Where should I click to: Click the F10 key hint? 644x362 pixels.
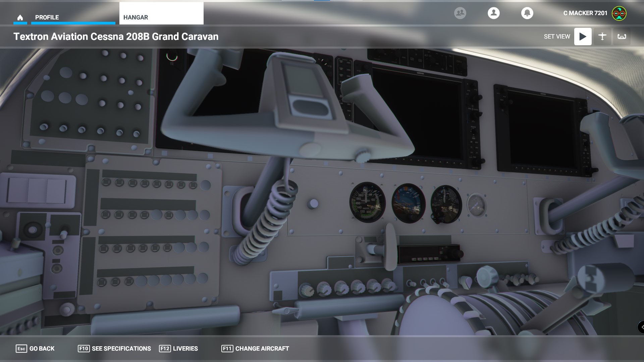(x=84, y=349)
